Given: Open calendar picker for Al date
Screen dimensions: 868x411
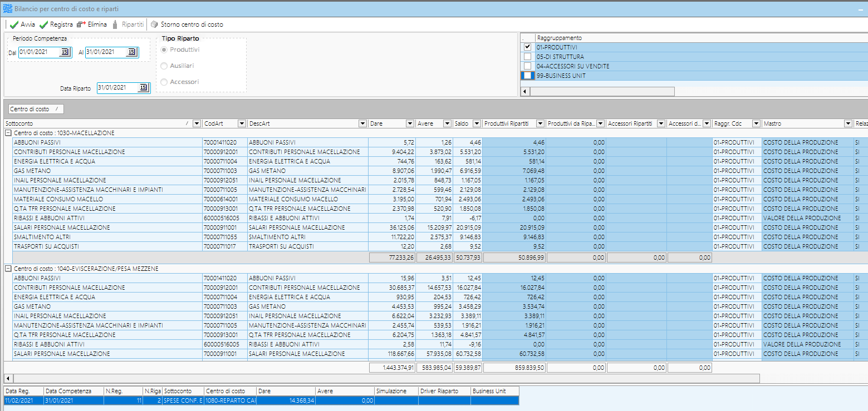Looking at the screenshot, I should point(131,52).
